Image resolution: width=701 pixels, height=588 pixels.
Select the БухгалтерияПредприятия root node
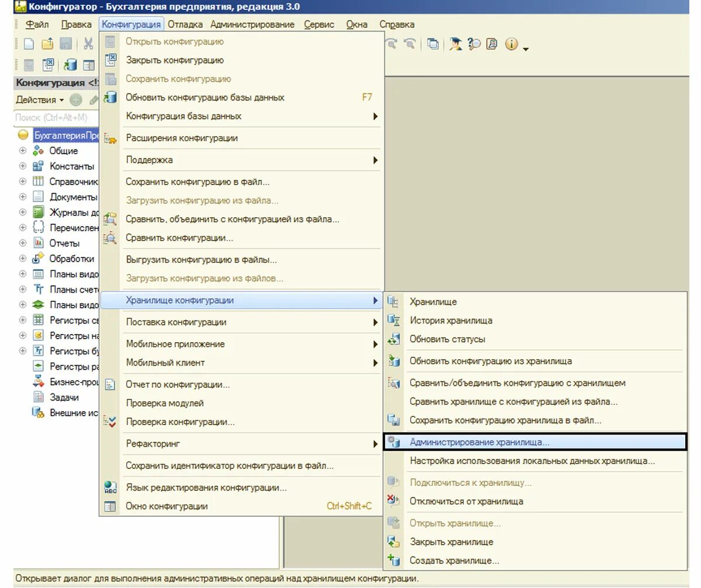coord(67,135)
